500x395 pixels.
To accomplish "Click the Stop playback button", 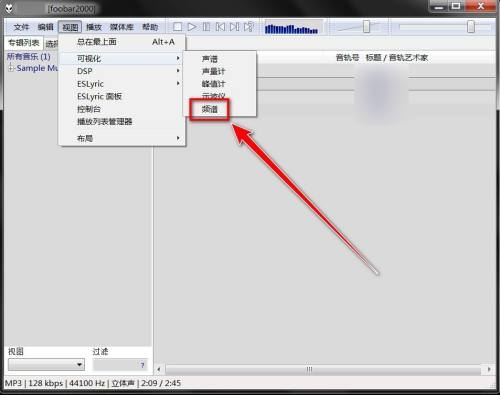I will point(177,27).
